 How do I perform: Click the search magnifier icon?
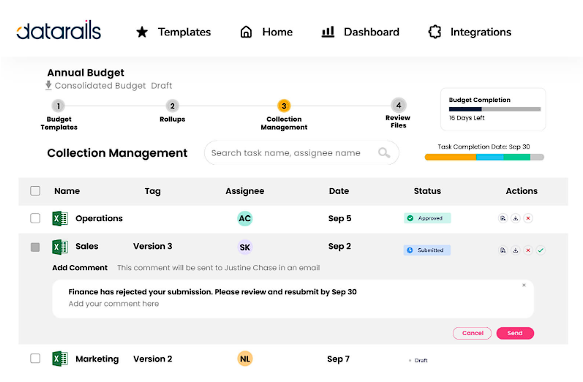(384, 153)
